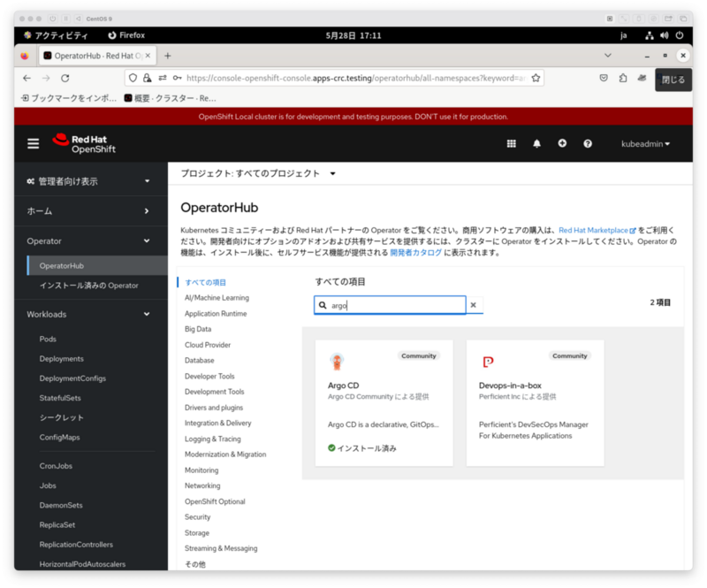Image resolution: width=707 pixels, height=588 pixels.
Task: Open the OpenShift hamburger navigation menu
Action: [x=33, y=144]
